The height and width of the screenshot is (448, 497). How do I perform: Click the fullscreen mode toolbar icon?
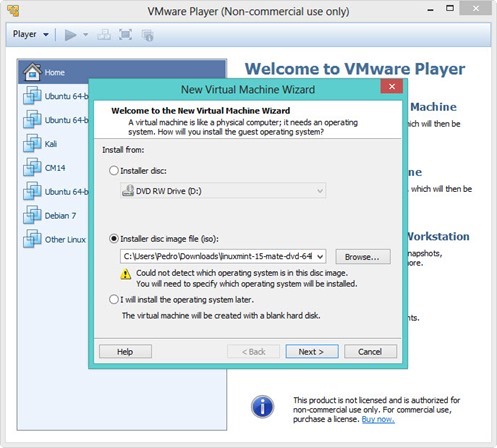125,35
